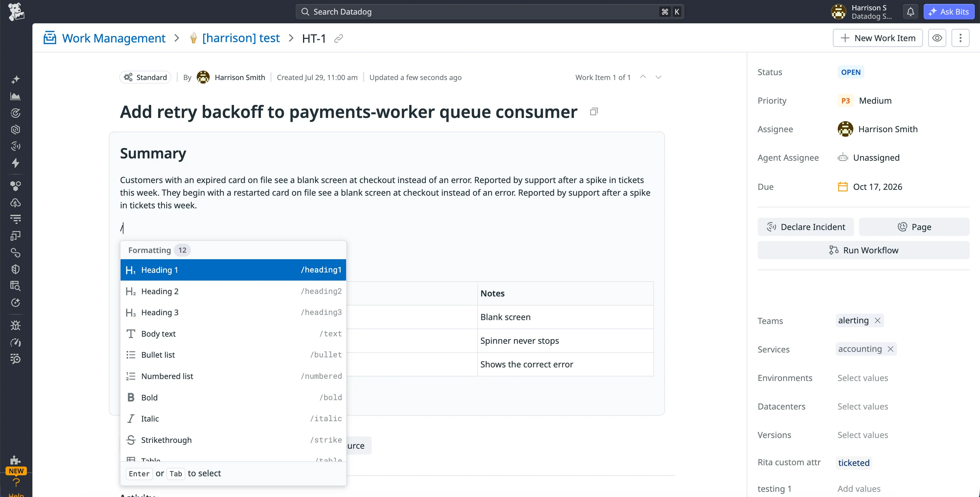This screenshot has width=980, height=497.
Task: Remove the alerting team tag
Action: click(878, 320)
